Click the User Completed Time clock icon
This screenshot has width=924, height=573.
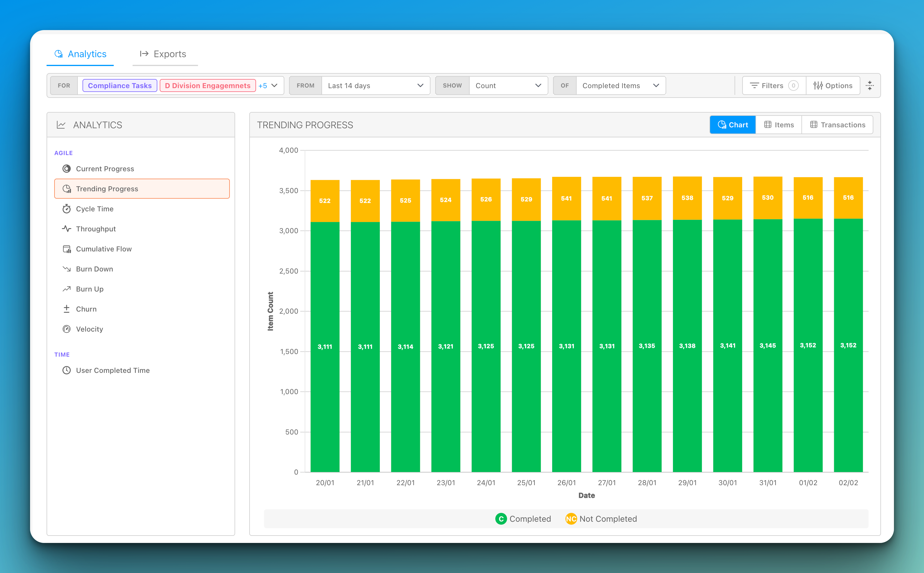(x=67, y=370)
